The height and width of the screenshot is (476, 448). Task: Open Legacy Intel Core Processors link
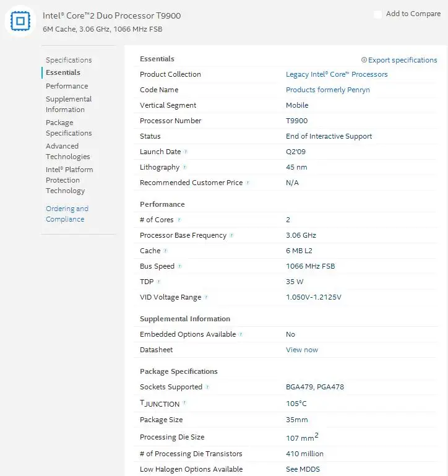pyautogui.click(x=337, y=74)
